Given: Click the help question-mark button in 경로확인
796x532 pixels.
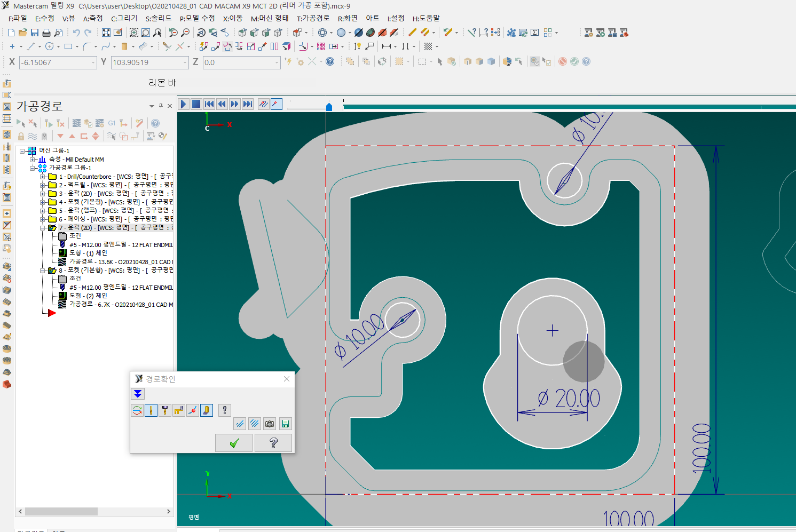Looking at the screenshot, I should point(273,443).
